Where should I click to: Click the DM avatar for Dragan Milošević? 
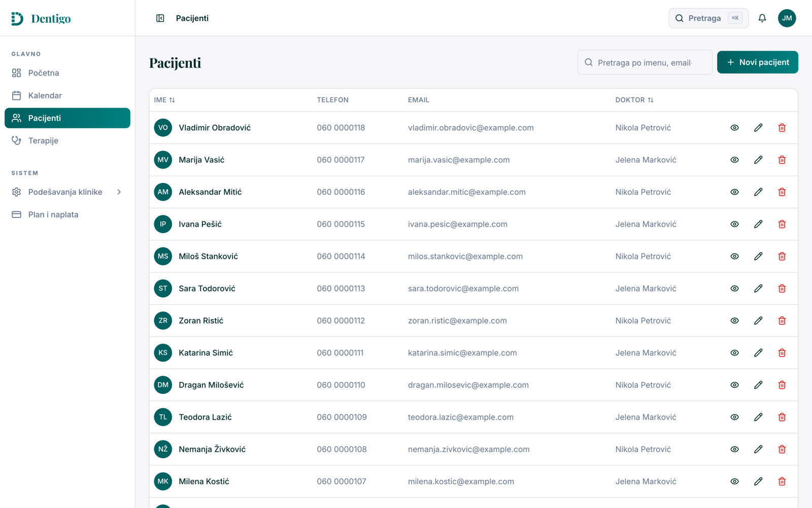(163, 385)
